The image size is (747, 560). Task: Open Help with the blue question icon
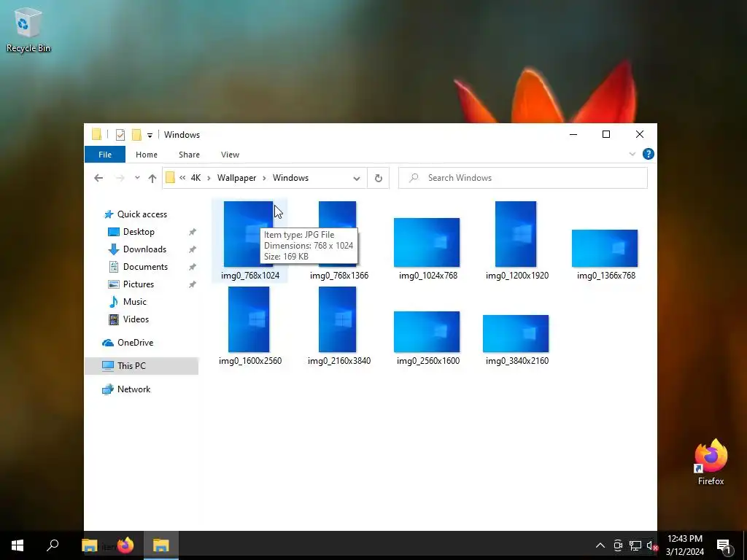(x=648, y=154)
